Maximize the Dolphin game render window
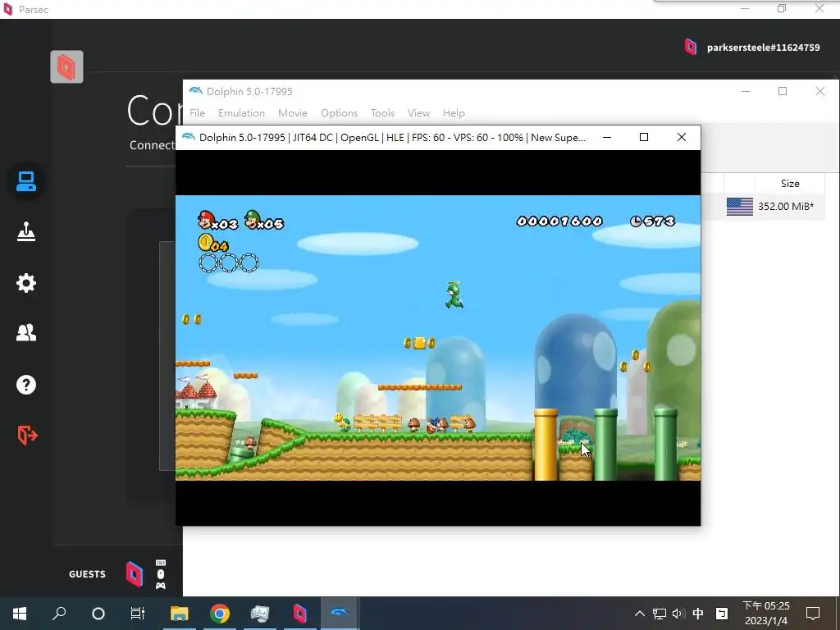Image resolution: width=840 pixels, height=630 pixels. coord(644,137)
